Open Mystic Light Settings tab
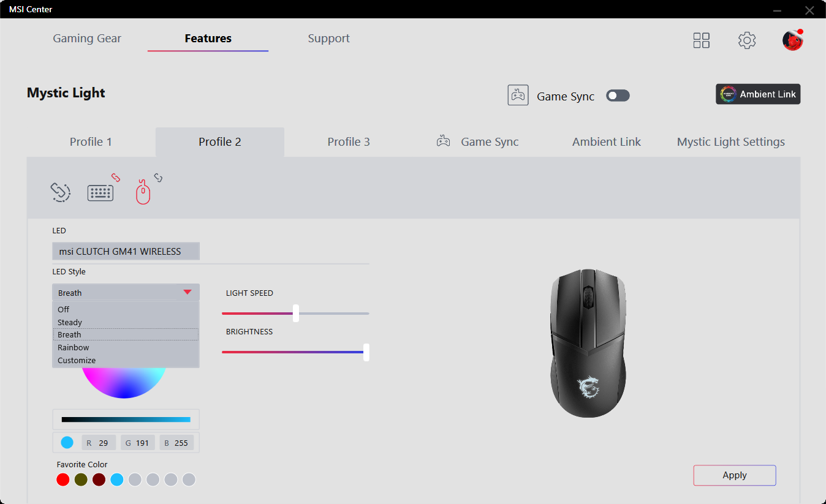Image resolution: width=826 pixels, height=504 pixels. [x=731, y=142]
